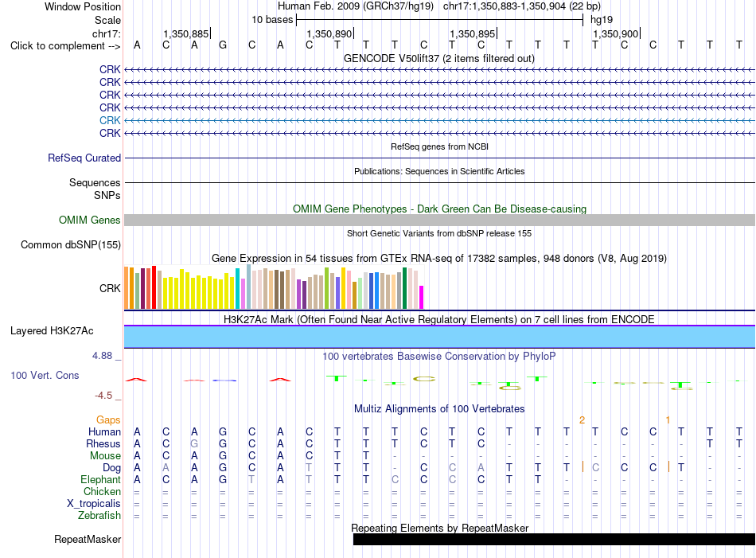Open the 100 Vert. Cons track settings

click(45, 375)
